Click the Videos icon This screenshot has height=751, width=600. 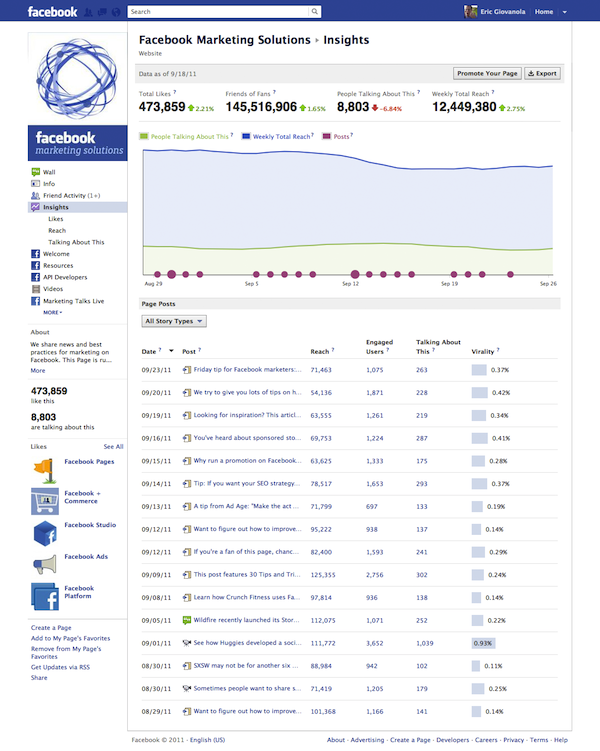click(x=35, y=289)
